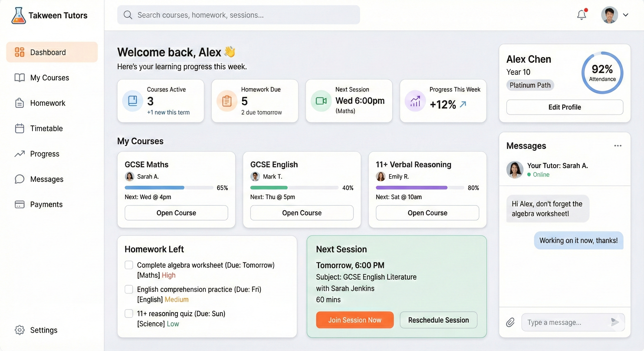The width and height of the screenshot is (644, 351).
Task: Click the Join Session Now button
Action: [354, 320]
